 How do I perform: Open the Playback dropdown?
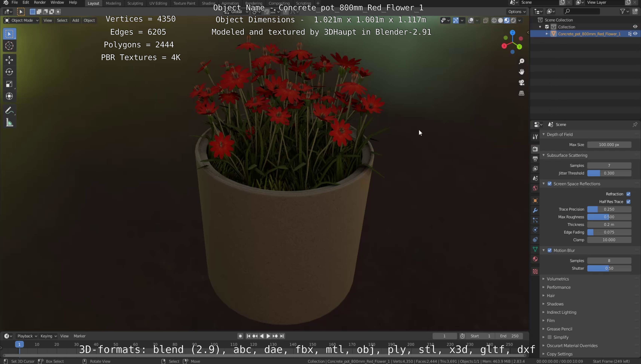(27, 336)
